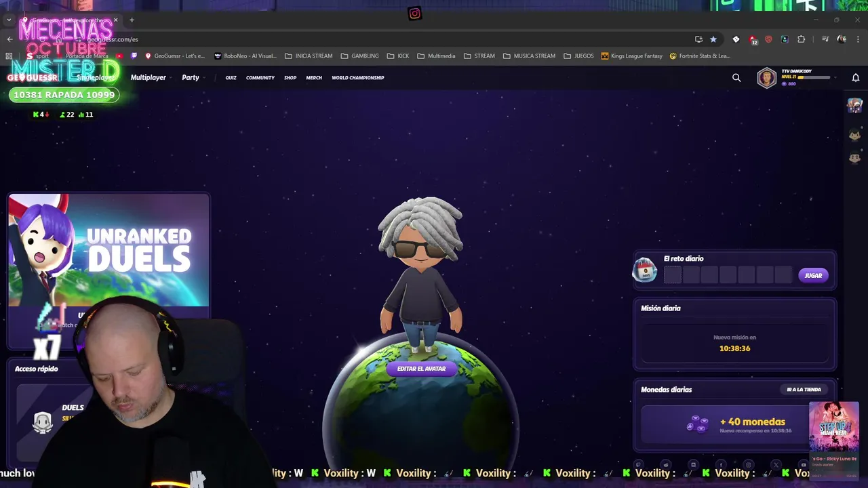Open the Kings League Fantasy bookmark
This screenshot has width=868, height=488.
631,56
